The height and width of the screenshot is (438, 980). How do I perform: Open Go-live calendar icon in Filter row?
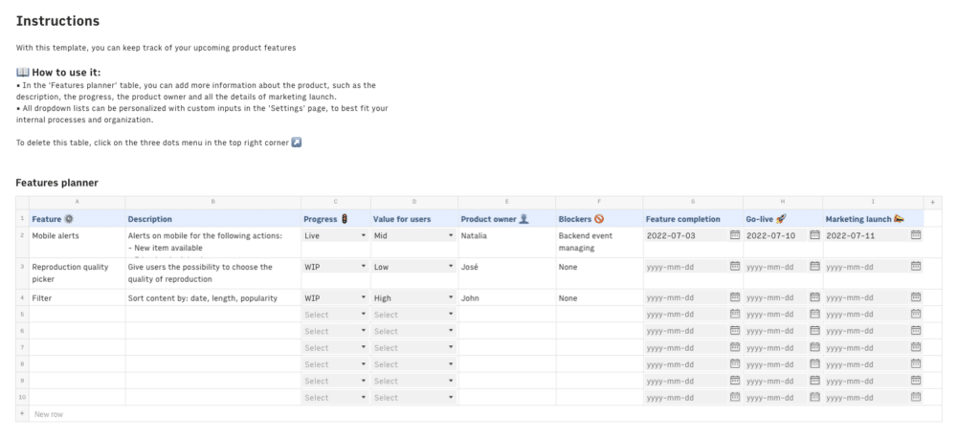point(814,297)
